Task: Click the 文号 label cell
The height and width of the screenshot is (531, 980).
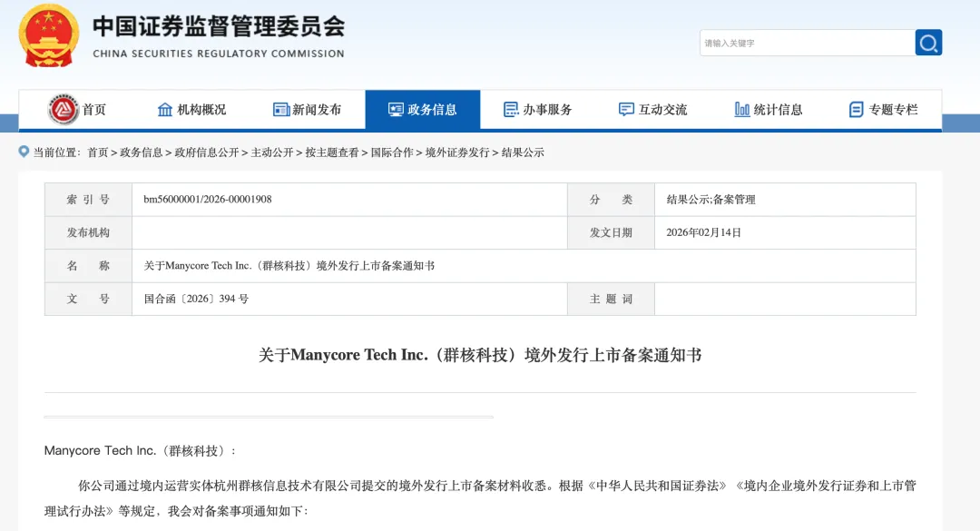Action: click(88, 299)
